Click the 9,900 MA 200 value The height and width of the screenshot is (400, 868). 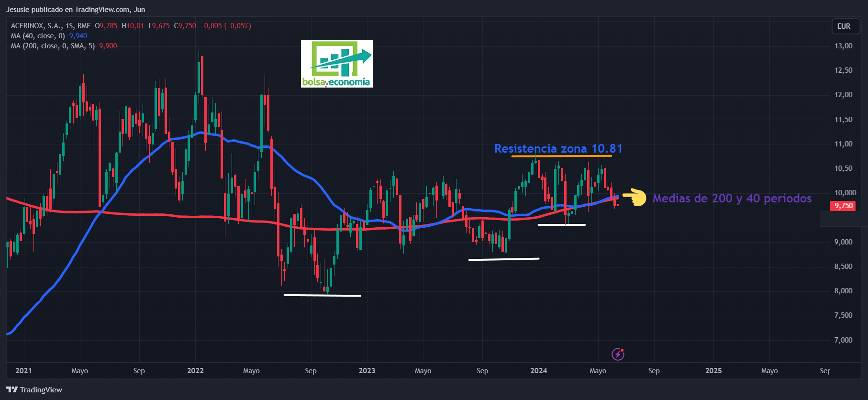(x=108, y=46)
